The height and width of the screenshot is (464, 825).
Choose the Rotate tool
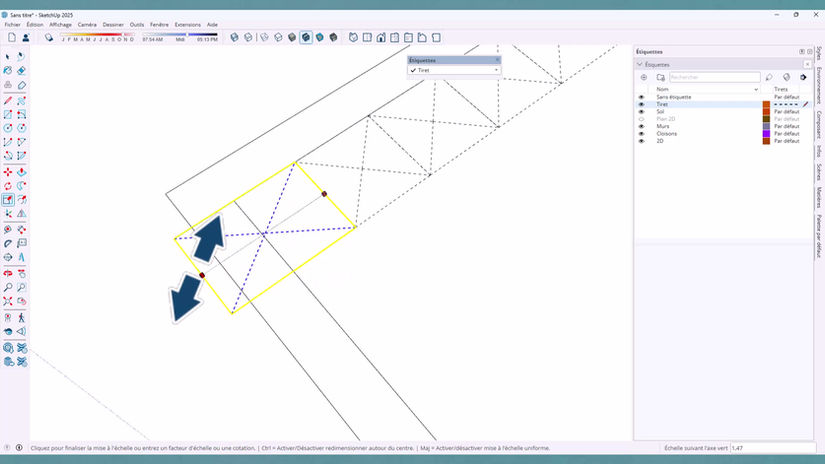(x=8, y=186)
